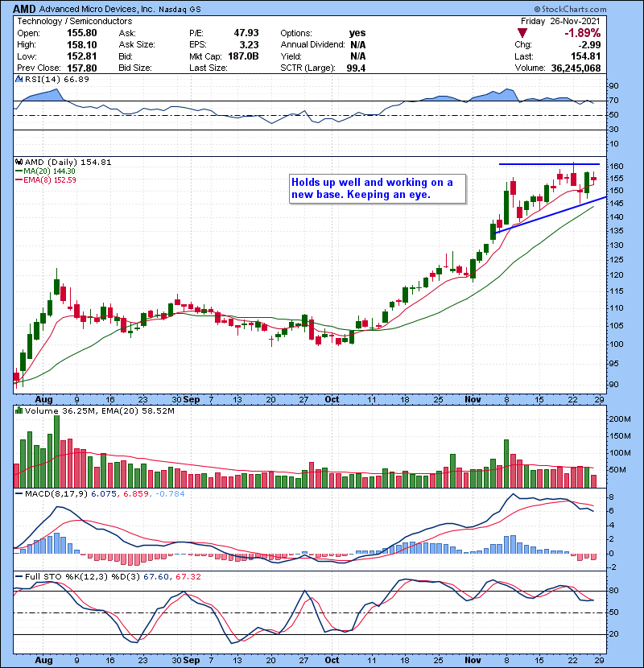644x668 pixels.
Task: Click the Mkt Cap value 187.0B
Action: 243,56
